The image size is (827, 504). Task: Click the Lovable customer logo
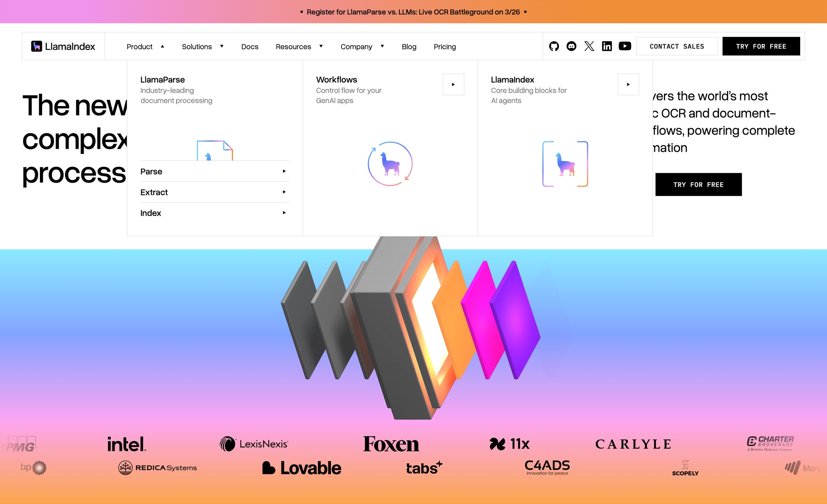(x=302, y=468)
